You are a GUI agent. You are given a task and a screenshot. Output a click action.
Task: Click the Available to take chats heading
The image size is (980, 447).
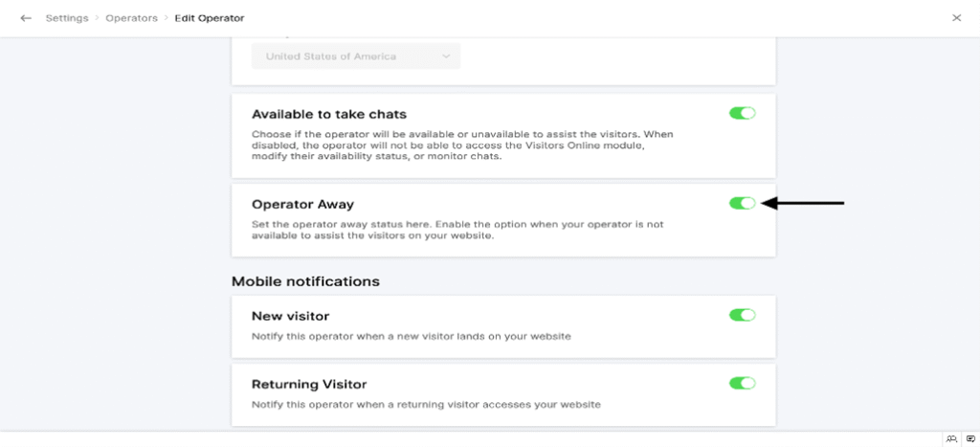329,114
